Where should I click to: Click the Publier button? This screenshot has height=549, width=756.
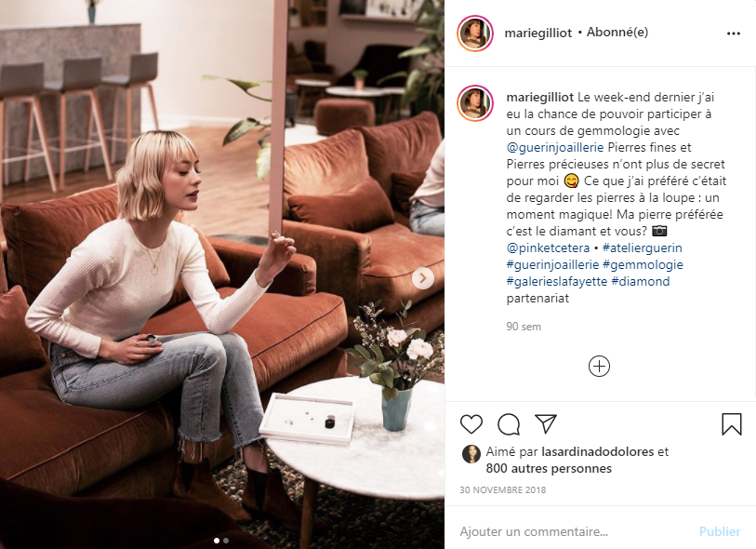point(720,531)
